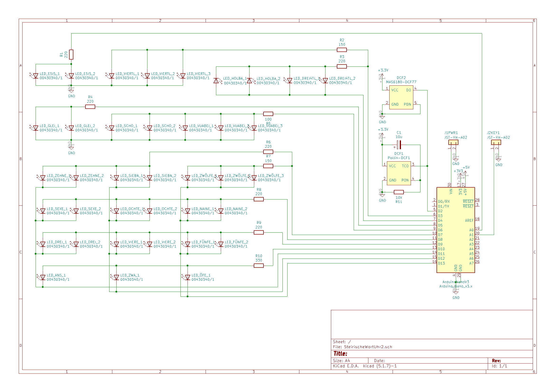Click the J2KEY1 connector symbol
The width and height of the screenshot is (555, 392).
point(496,143)
